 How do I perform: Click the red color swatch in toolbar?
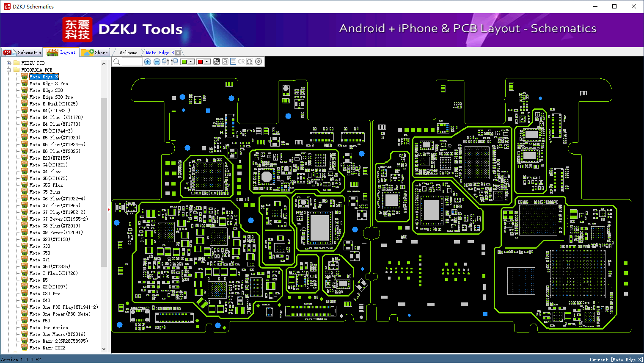200,62
